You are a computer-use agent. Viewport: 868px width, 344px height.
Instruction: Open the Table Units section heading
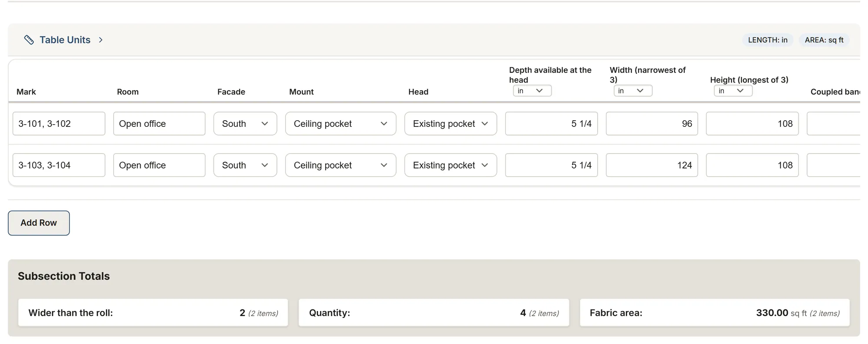click(x=65, y=40)
